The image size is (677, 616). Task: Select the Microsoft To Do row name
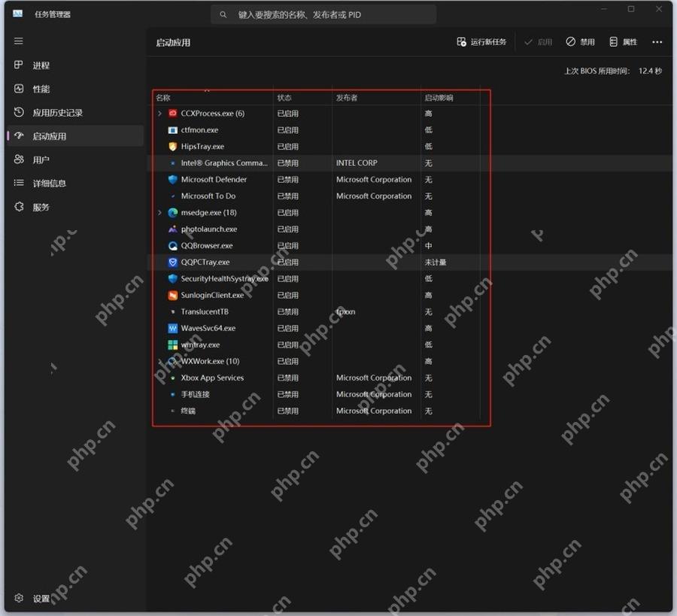click(208, 196)
